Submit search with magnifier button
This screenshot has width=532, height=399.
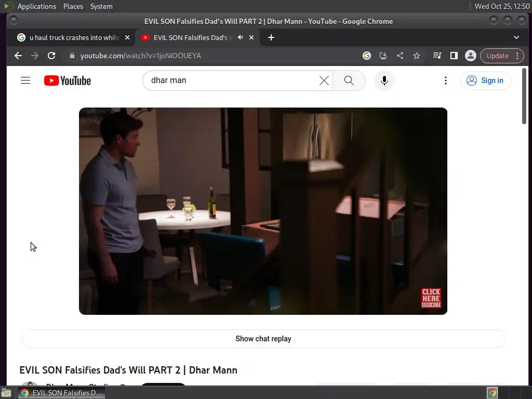[x=349, y=81]
